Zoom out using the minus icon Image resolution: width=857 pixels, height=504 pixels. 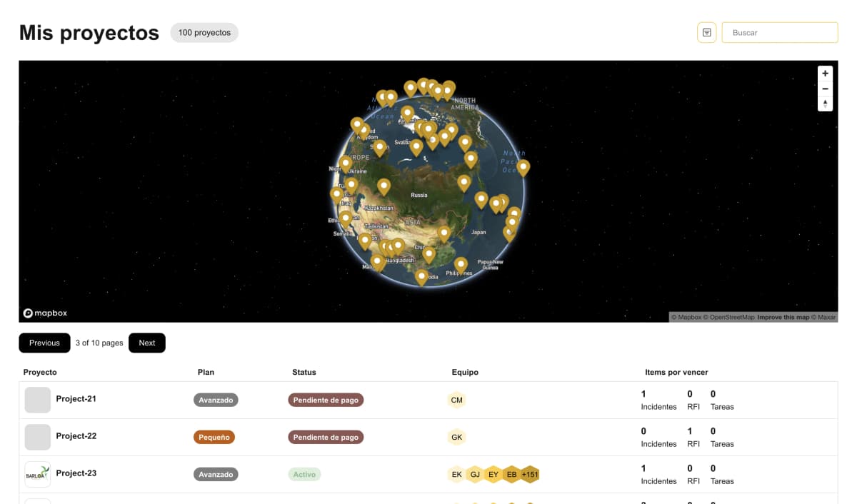[x=825, y=88]
